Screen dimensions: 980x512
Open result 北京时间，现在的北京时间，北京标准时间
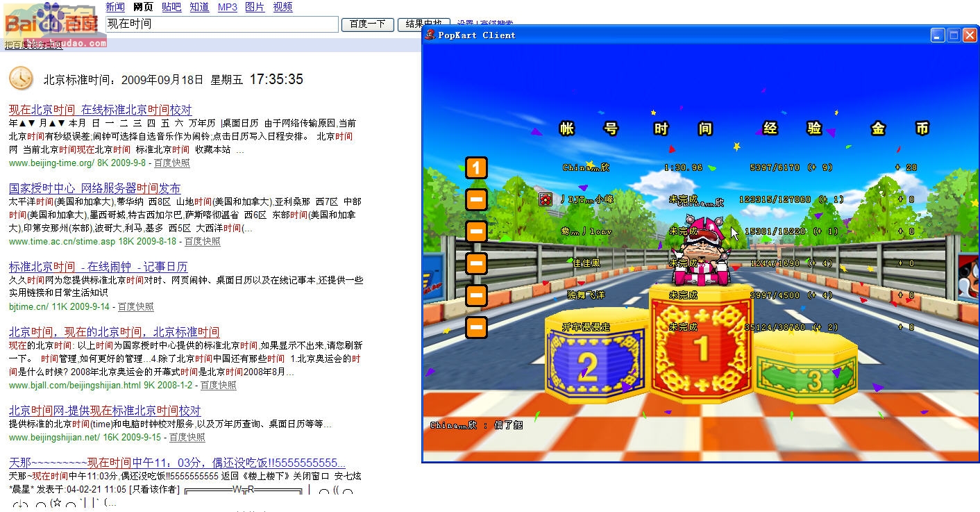click(115, 332)
